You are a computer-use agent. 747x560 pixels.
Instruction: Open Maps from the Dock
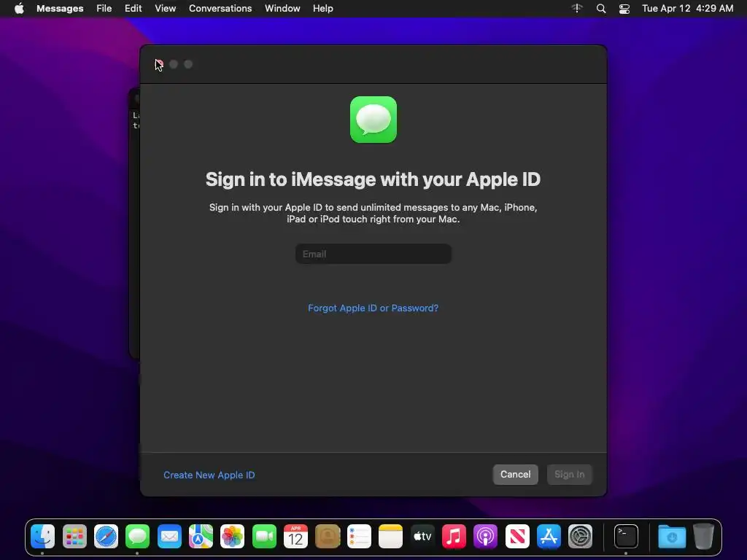click(201, 537)
